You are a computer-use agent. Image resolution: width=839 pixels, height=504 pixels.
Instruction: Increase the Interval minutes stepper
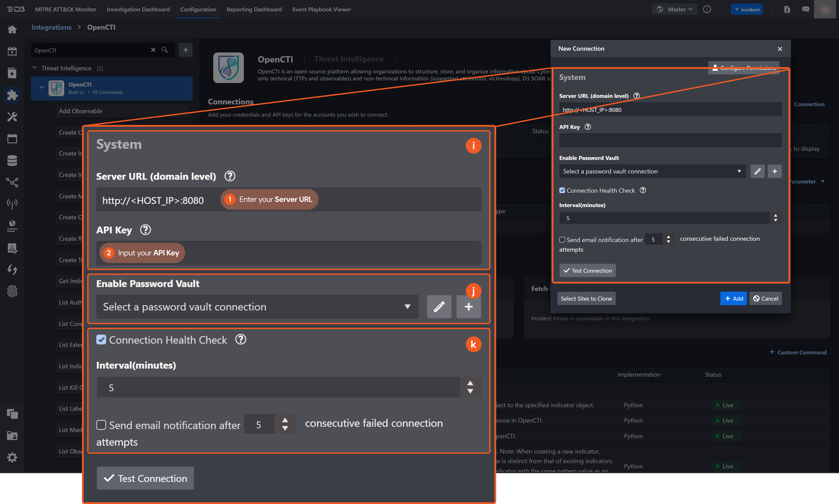[x=775, y=215]
